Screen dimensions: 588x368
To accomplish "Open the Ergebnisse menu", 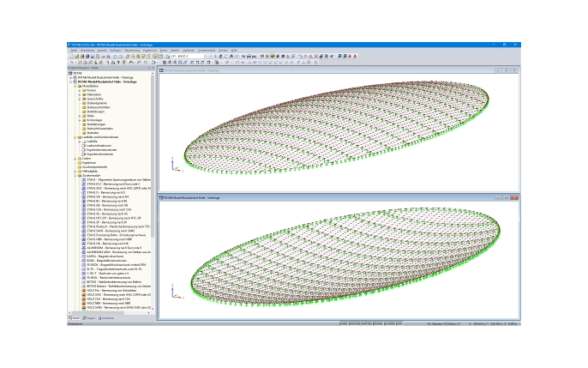I will [x=150, y=51].
